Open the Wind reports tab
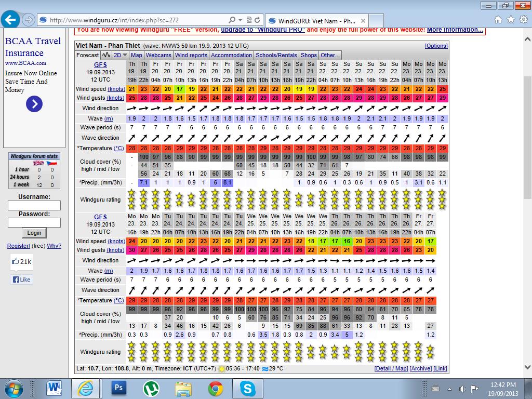This screenshot has width=532, height=399. 191,55
